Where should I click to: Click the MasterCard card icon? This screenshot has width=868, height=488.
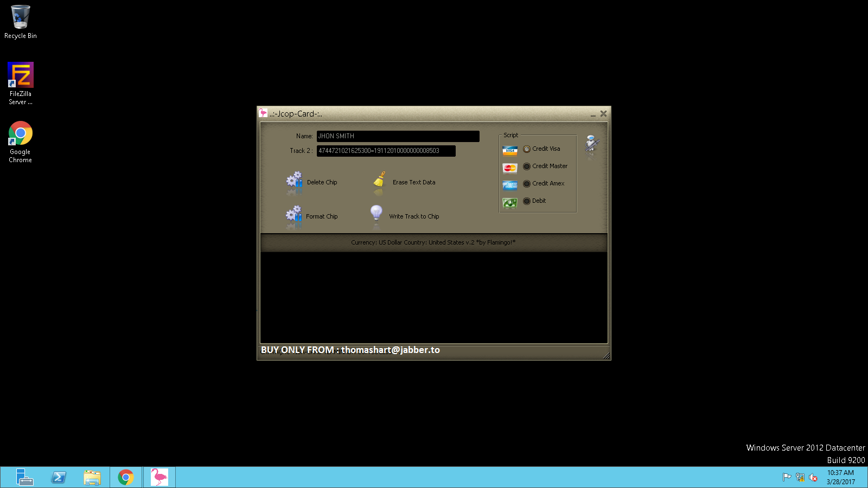(510, 168)
